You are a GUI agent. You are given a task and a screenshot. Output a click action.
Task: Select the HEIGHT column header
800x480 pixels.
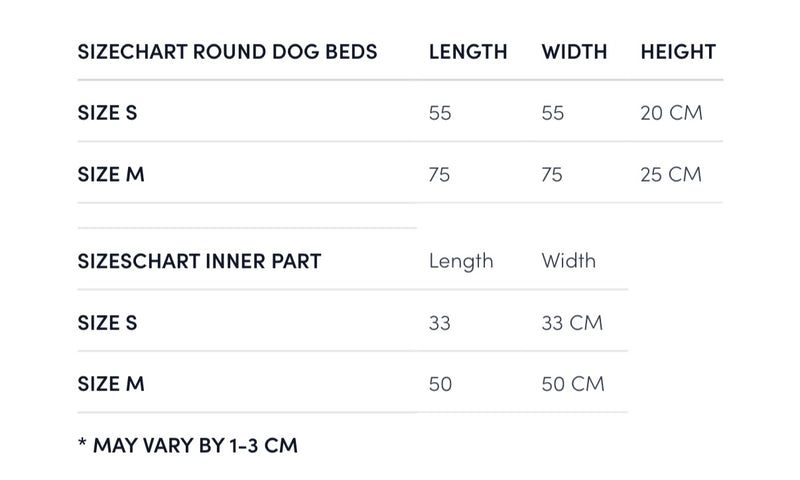click(678, 52)
